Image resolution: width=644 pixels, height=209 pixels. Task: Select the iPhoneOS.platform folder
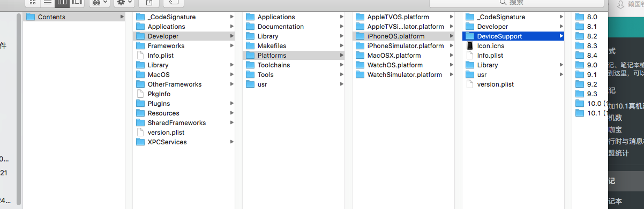click(403, 36)
